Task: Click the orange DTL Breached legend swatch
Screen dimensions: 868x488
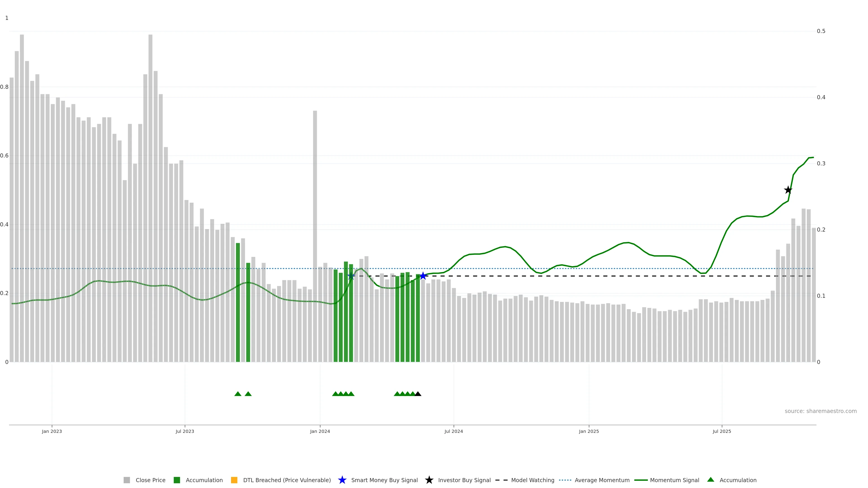Action: [x=234, y=480]
